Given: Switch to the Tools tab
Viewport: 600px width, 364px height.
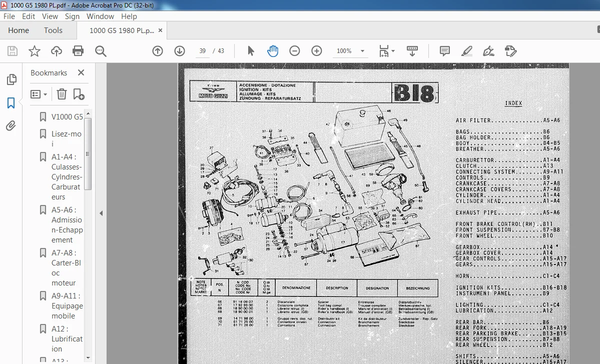Looking at the screenshot, I should point(53,30).
